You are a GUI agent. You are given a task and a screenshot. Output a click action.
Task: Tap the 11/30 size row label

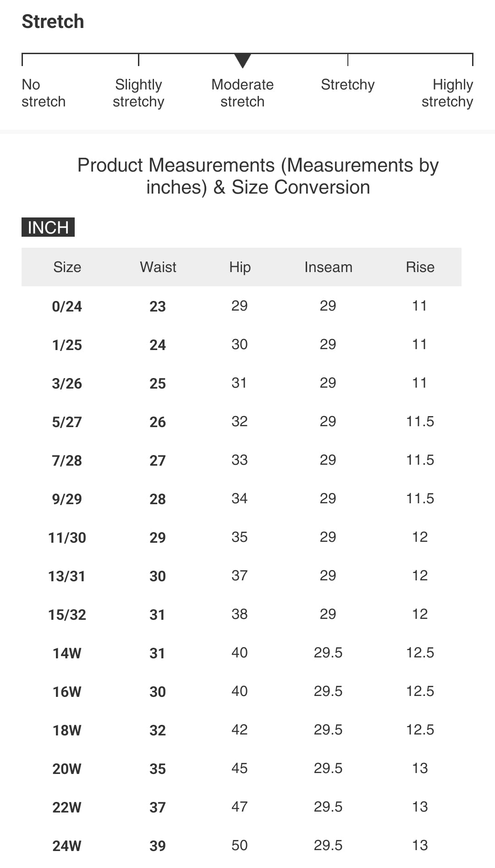click(67, 538)
